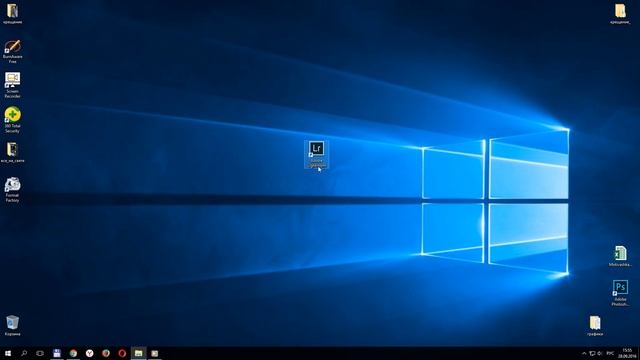Open the network status tray icon
The width and height of the screenshot is (640, 360).
point(592,353)
